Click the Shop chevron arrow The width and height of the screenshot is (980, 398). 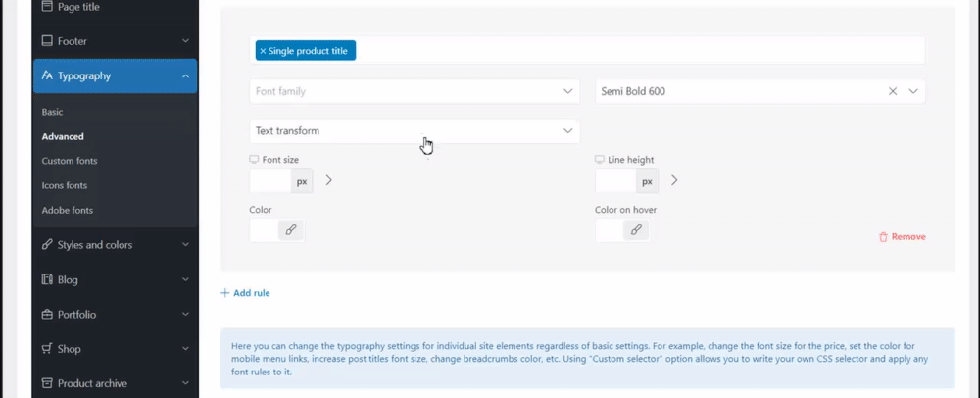point(185,349)
